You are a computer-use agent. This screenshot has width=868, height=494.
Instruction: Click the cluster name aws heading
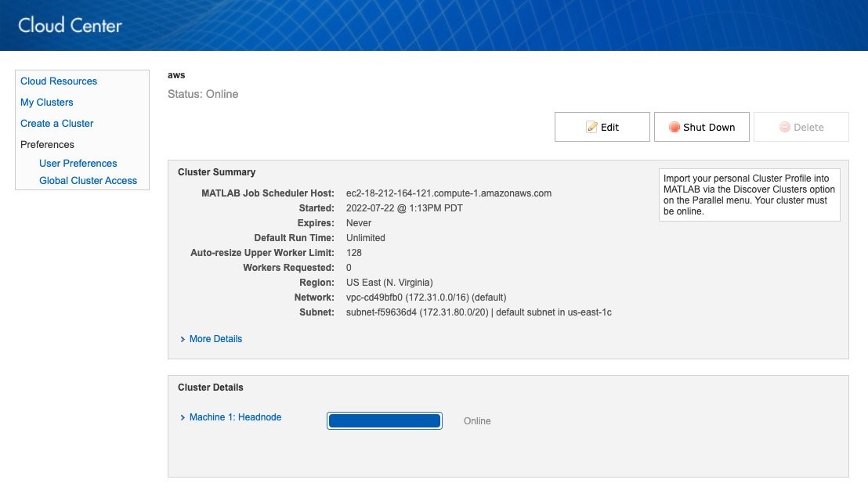click(176, 75)
